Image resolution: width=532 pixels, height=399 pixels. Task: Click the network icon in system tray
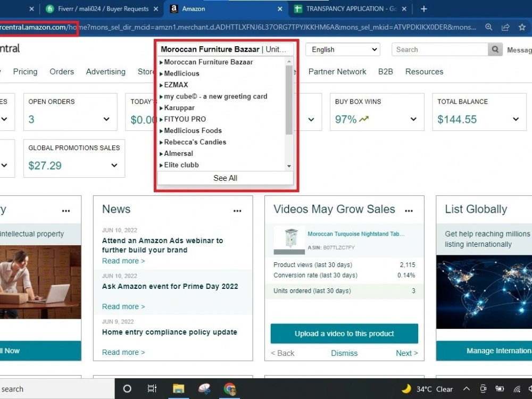point(517,389)
